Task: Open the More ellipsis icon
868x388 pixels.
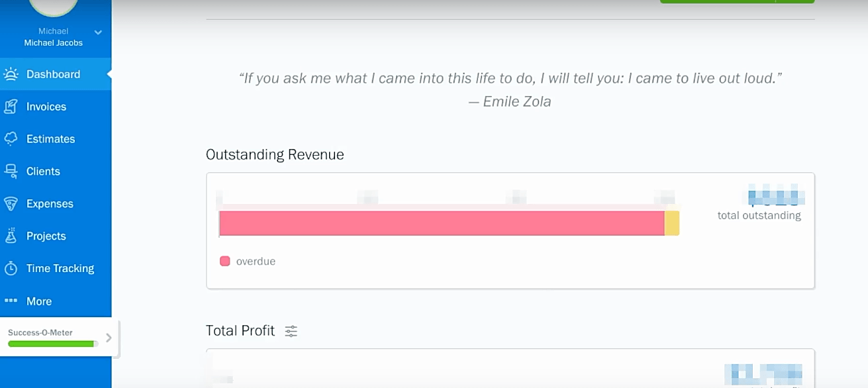Action: [11, 301]
